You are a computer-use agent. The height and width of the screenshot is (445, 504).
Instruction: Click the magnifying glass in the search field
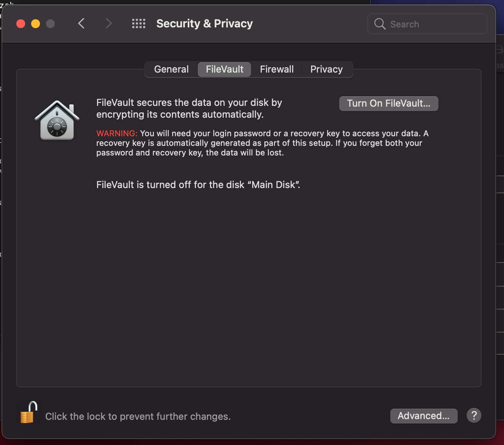pyautogui.click(x=379, y=24)
